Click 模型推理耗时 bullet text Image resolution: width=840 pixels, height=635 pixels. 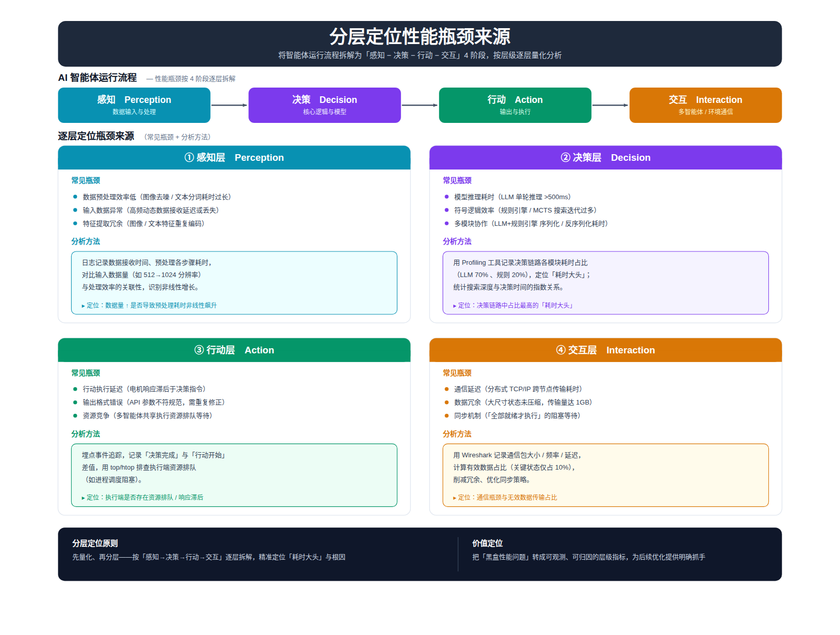click(513, 197)
